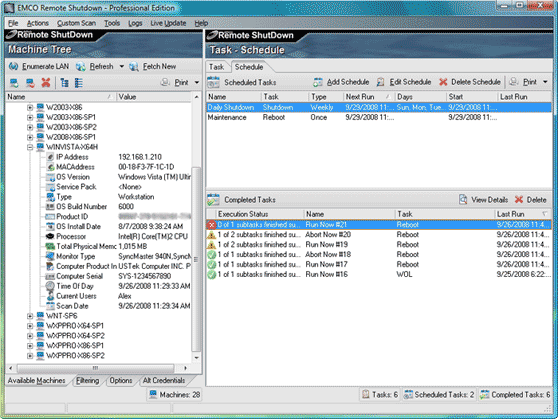This screenshot has width=558, height=419.
Task: Click the Refresh globe icon
Action: [81, 67]
